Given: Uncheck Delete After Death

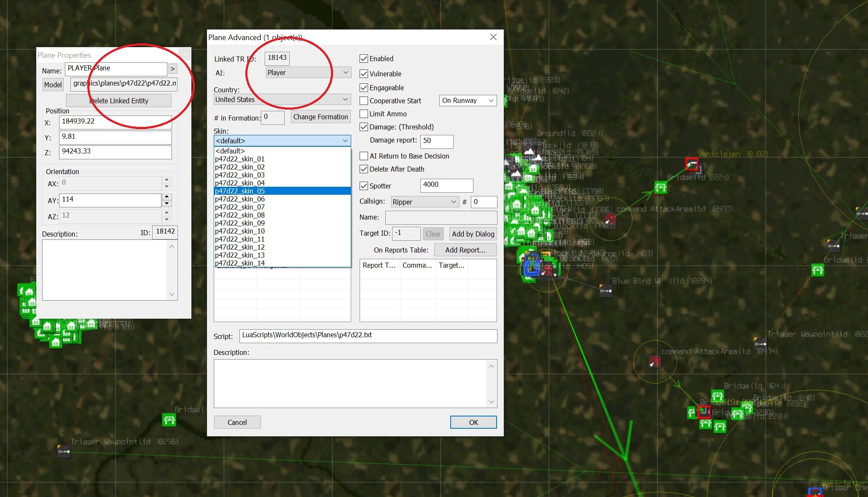Looking at the screenshot, I should [364, 169].
